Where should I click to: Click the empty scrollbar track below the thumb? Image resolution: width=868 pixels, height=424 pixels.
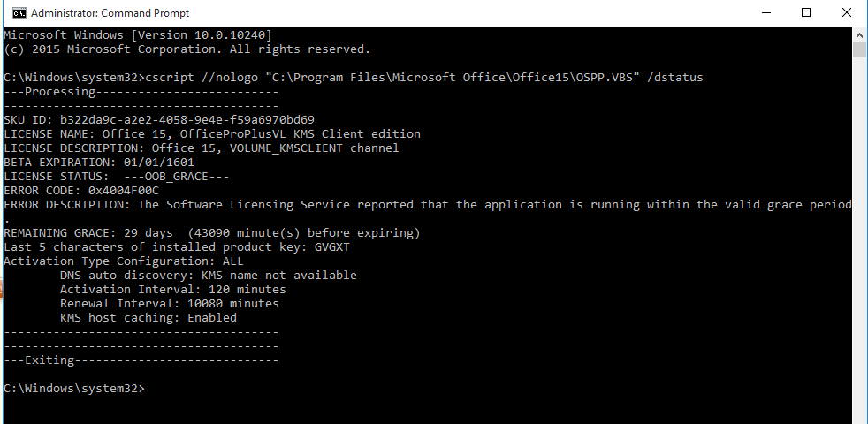click(x=859, y=238)
